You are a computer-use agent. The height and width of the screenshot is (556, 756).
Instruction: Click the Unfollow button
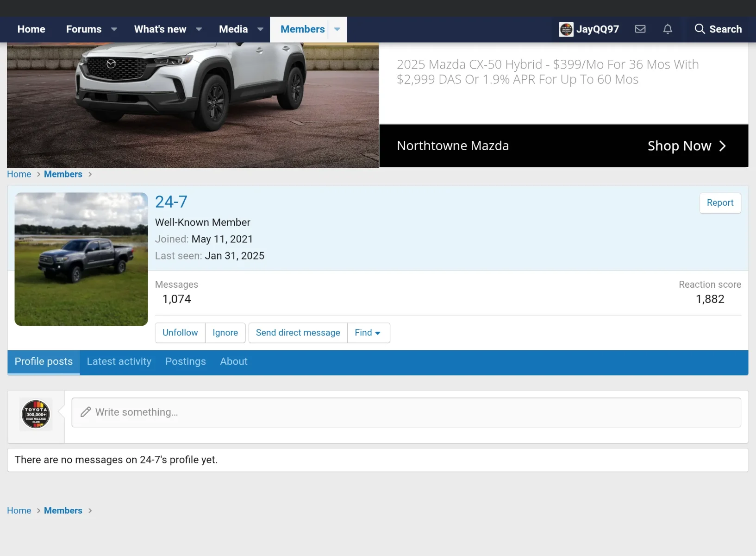(x=180, y=333)
